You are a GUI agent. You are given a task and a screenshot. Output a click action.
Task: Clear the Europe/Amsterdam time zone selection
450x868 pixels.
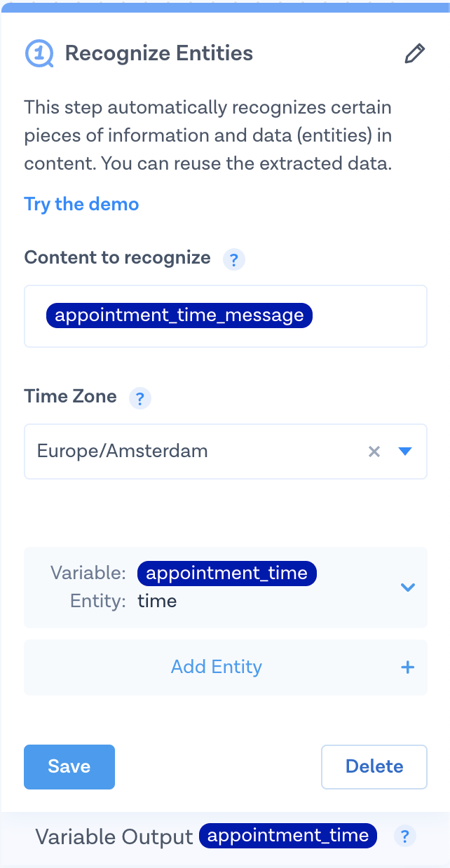click(374, 452)
